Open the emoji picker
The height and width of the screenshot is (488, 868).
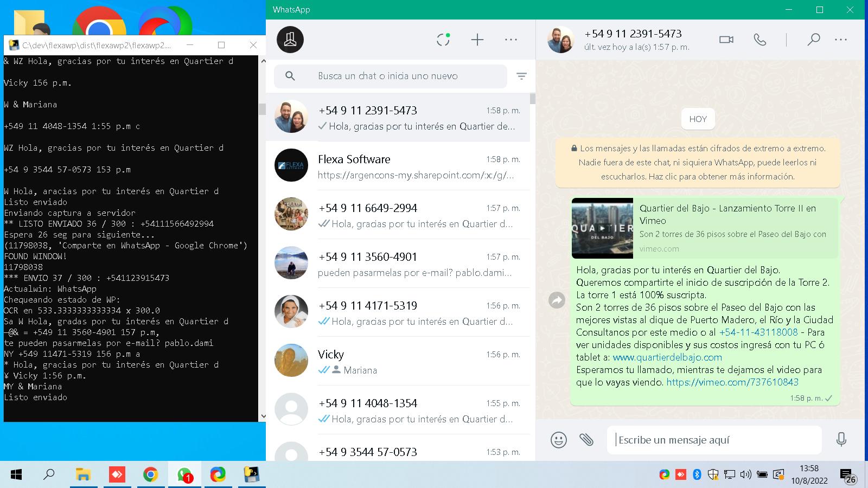559,440
